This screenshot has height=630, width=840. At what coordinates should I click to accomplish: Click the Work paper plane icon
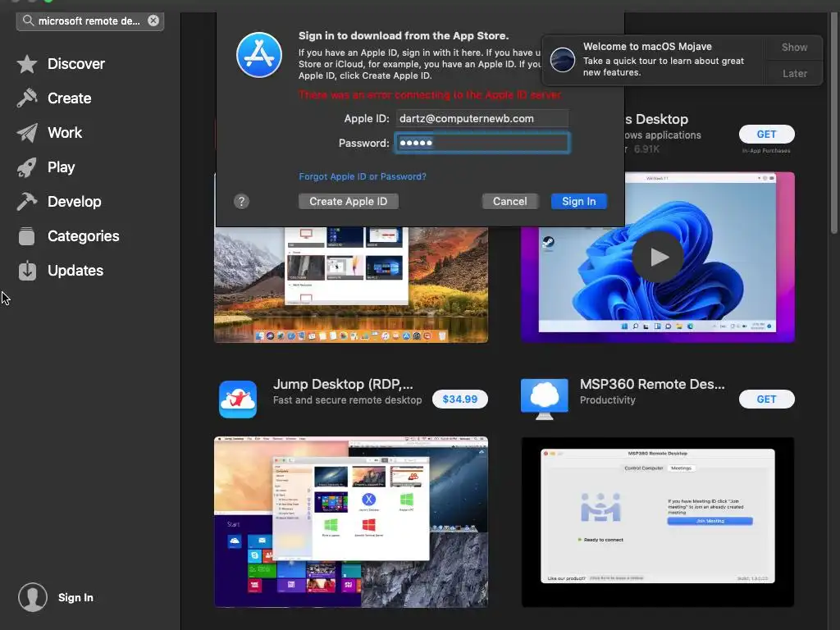(x=27, y=133)
